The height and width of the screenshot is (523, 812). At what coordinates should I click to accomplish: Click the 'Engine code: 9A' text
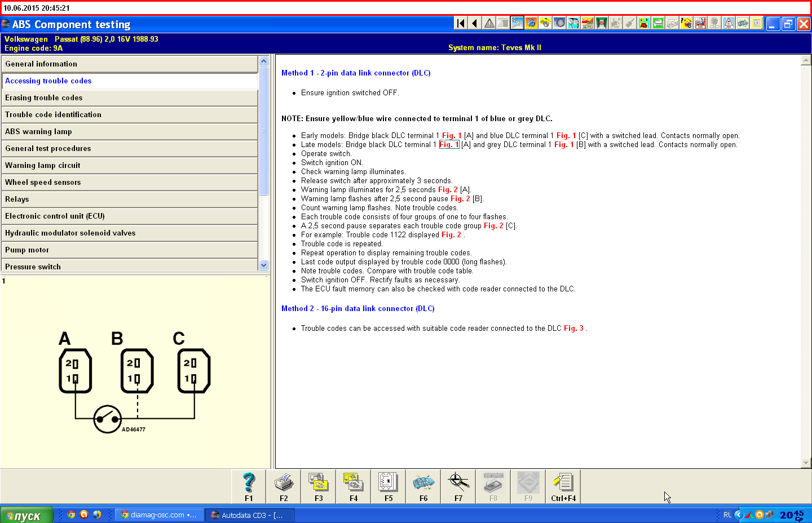pyautogui.click(x=33, y=48)
